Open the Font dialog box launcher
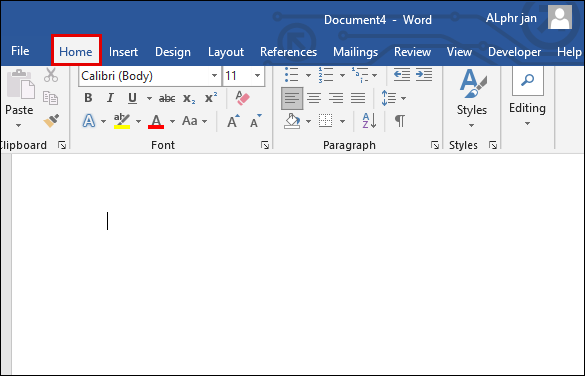This screenshot has width=585, height=376. [265, 145]
